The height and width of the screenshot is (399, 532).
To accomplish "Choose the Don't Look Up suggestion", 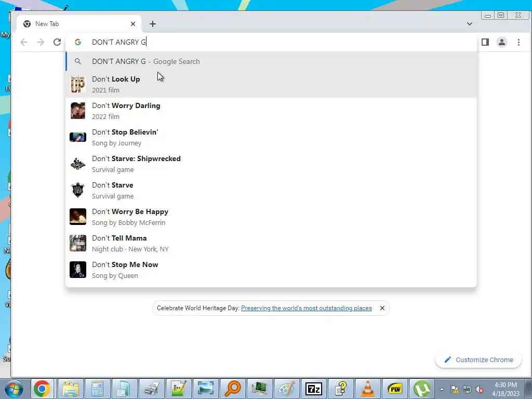I will click(271, 84).
